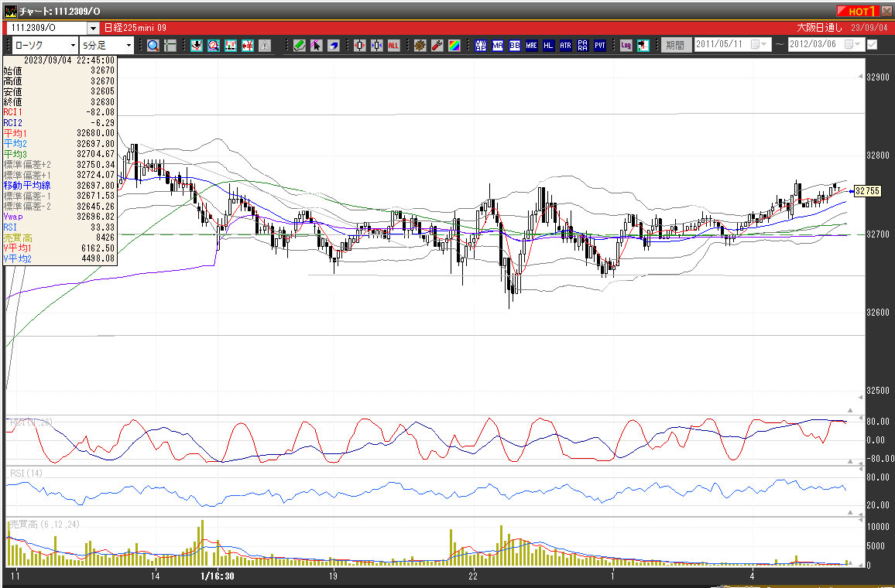Click the 売買高(6,12,24) volume label
Screen dimensions: 895x588
45,524
